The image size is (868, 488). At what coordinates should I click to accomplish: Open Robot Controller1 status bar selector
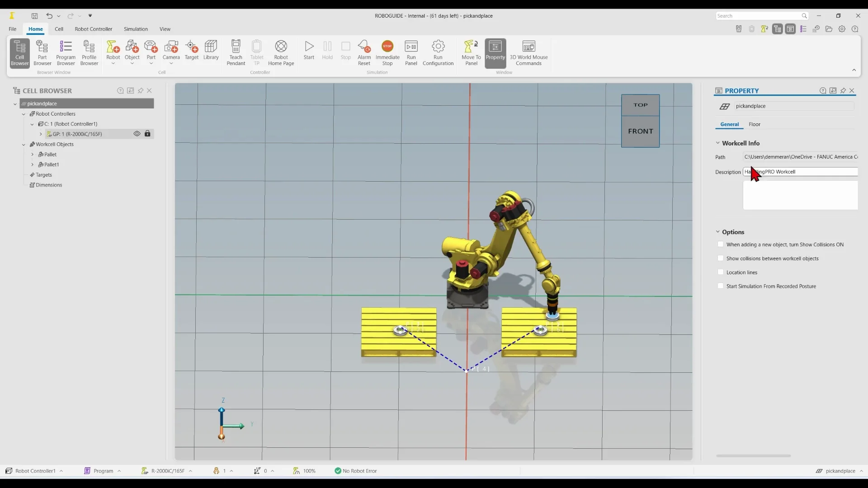coord(34,471)
